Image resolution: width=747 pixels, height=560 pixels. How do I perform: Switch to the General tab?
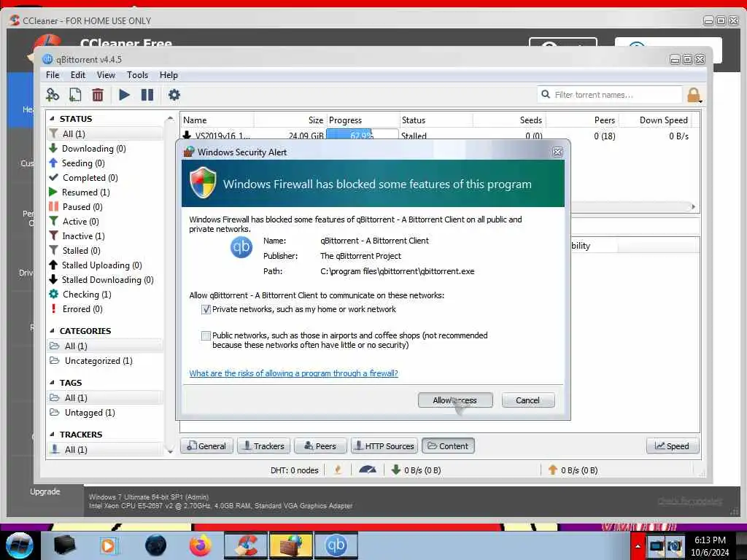pos(206,446)
